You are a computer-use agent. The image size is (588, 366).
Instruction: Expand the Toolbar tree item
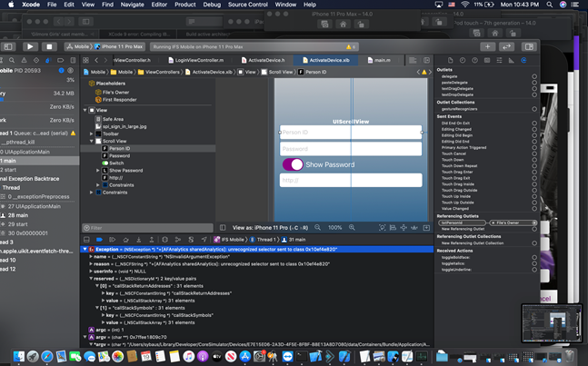click(x=92, y=134)
